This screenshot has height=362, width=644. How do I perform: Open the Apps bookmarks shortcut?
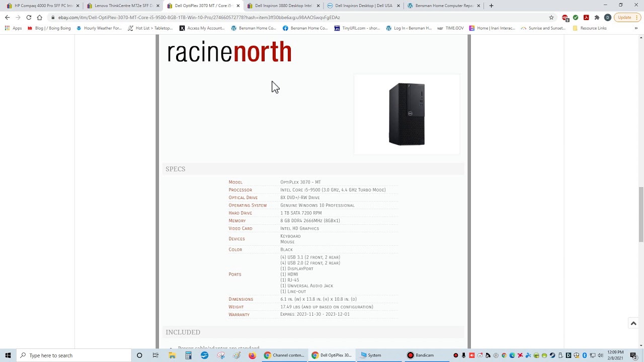pos(14,28)
